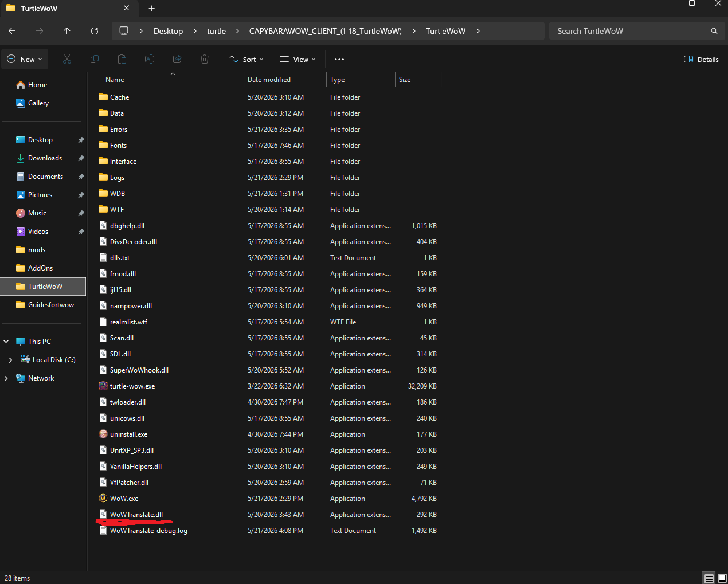This screenshot has width=728, height=584.
Task: Select the turtle-wow.exe application icon
Action: pos(103,386)
